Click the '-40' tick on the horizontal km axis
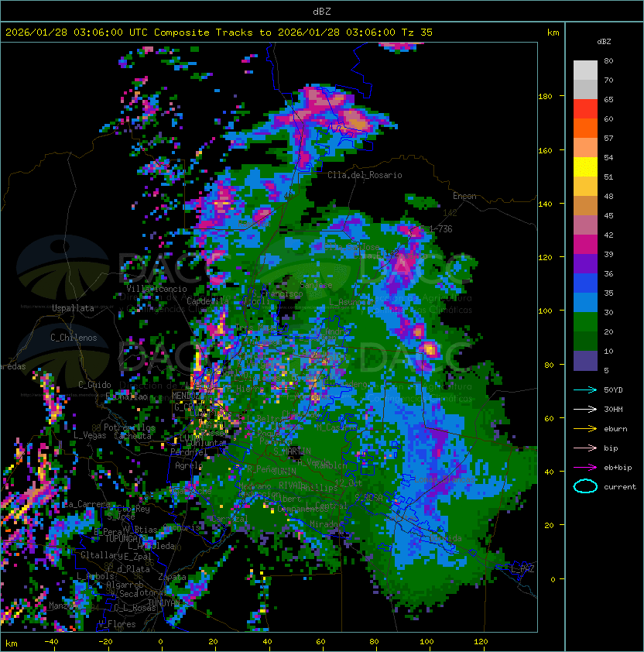The image size is (644, 652). point(51,642)
